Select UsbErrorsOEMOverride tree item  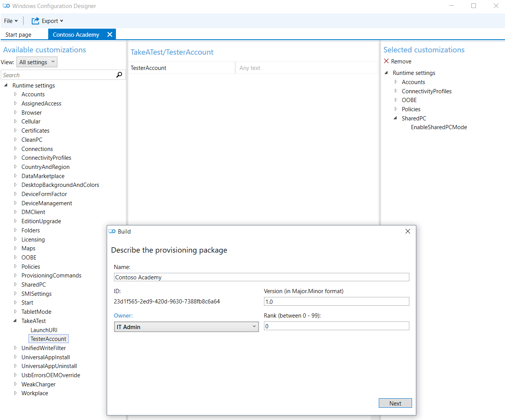click(51, 375)
